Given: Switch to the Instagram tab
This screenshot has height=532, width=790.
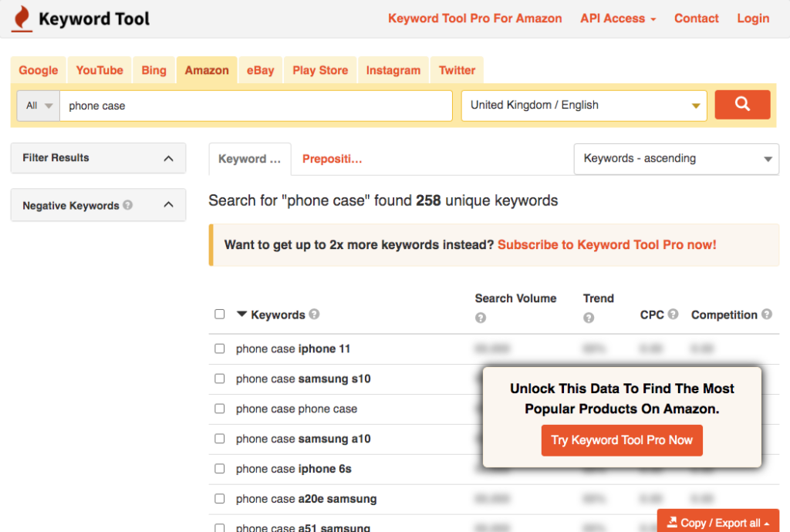Looking at the screenshot, I should [x=393, y=70].
